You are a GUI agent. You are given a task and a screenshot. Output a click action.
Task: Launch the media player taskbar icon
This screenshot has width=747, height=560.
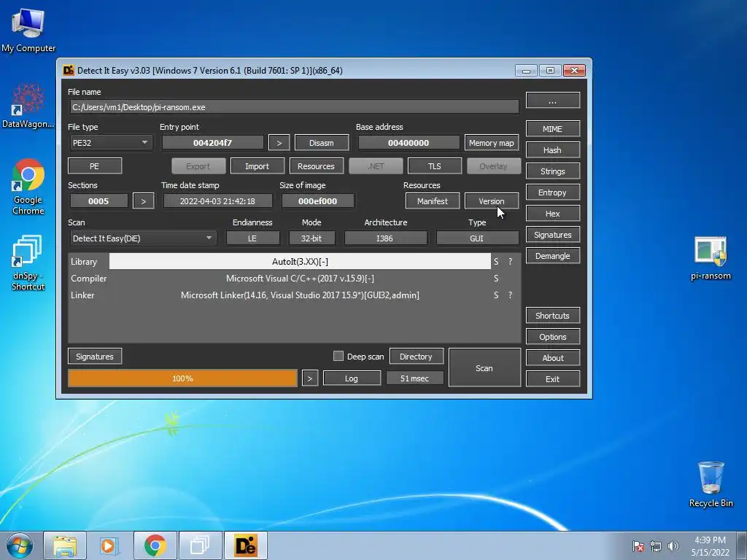coord(109,545)
